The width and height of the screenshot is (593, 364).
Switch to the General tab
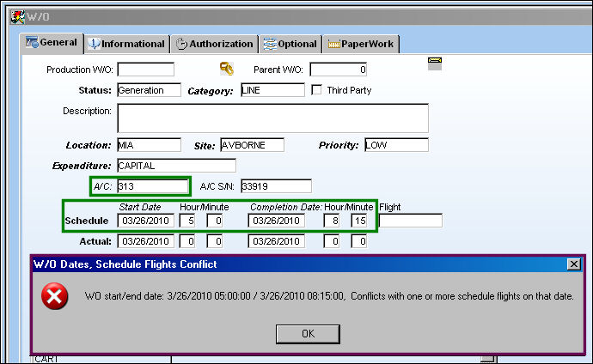pyautogui.click(x=52, y=43)
